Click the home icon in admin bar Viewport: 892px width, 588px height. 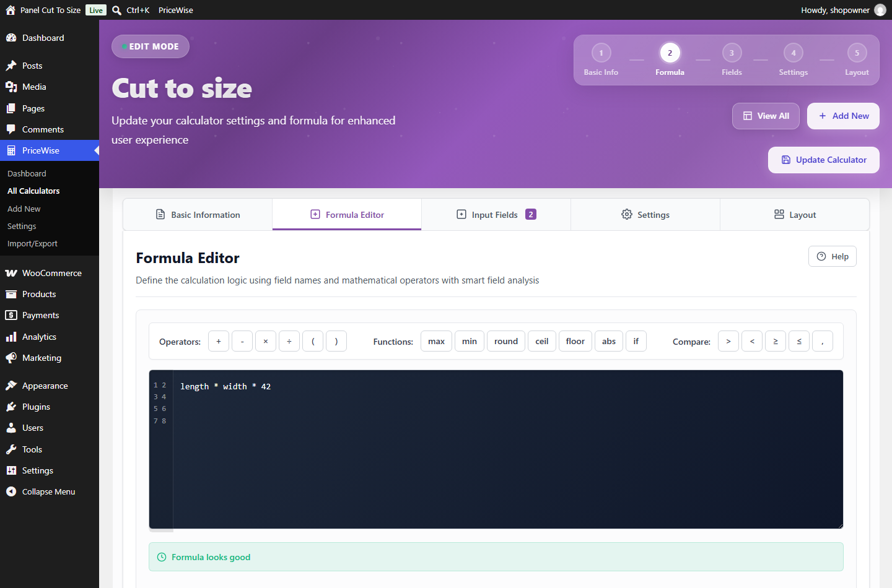point(11,10)
